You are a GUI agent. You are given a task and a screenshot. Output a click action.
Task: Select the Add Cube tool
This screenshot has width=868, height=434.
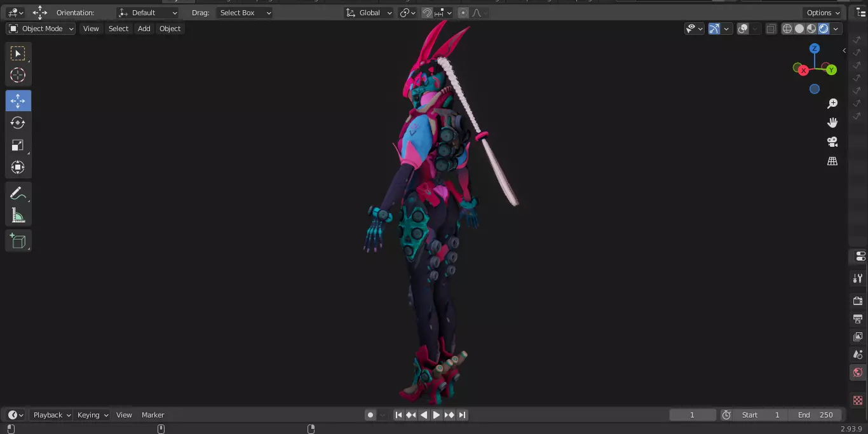pos(18,241)
